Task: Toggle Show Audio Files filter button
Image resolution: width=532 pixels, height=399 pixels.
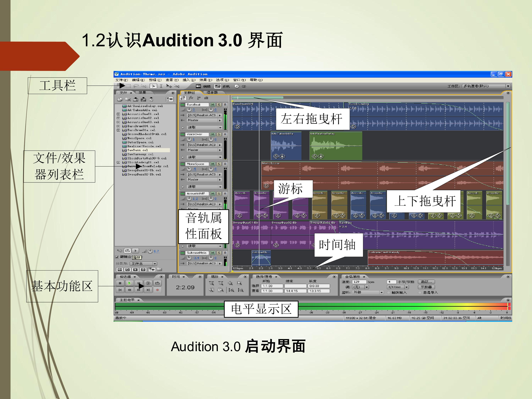Action: click(120, 270)
